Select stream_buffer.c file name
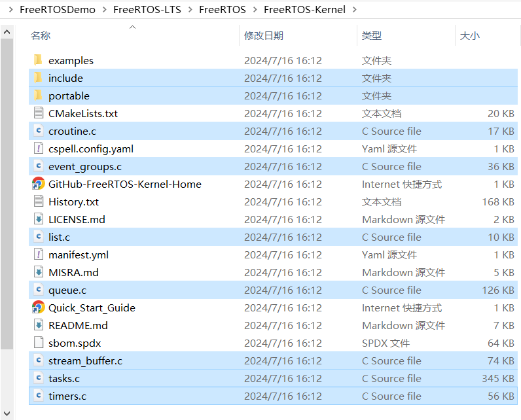 tap(85, 360)
